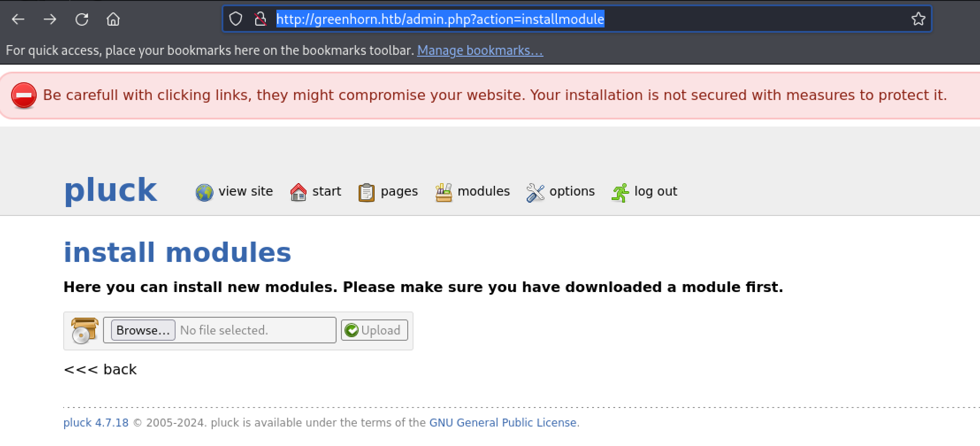This screenshot has height=446, width=980.
Task: Reload the current page
Action: [82, 19]
